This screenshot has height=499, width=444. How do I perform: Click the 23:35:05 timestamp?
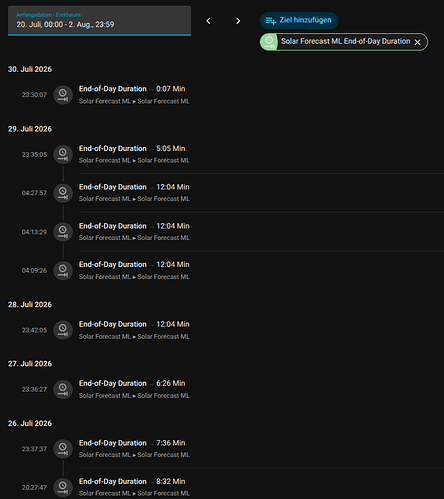34,155
